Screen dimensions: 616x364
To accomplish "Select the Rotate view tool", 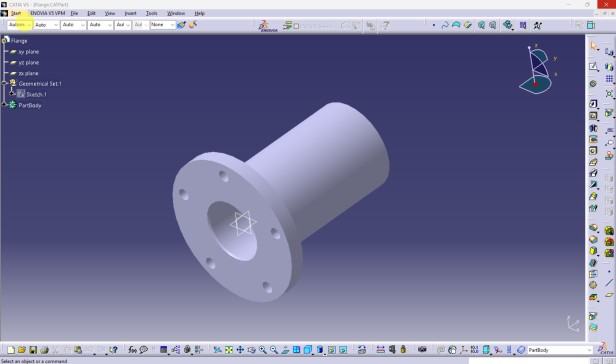I will point(251,349).
